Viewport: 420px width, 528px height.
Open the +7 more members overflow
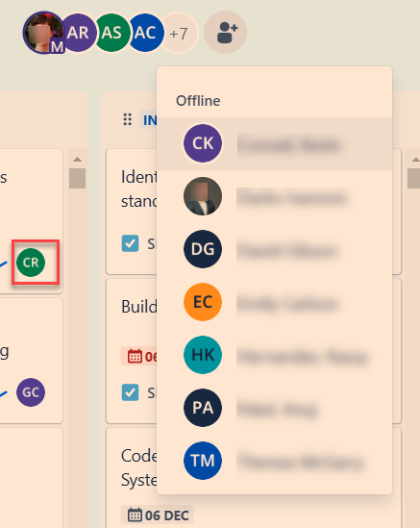[x=179, y=34]
